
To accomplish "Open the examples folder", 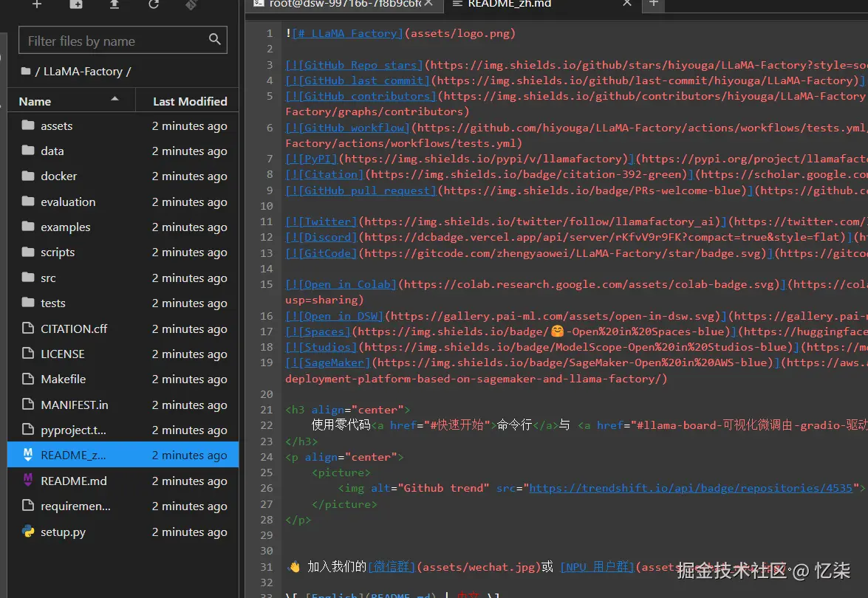I will tap(65, 227).
